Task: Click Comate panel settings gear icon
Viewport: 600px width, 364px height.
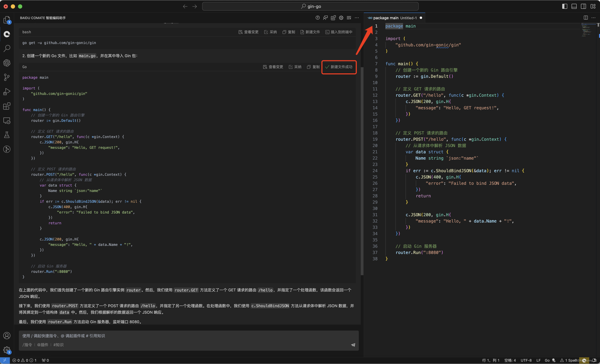Action: click(341, 18)
